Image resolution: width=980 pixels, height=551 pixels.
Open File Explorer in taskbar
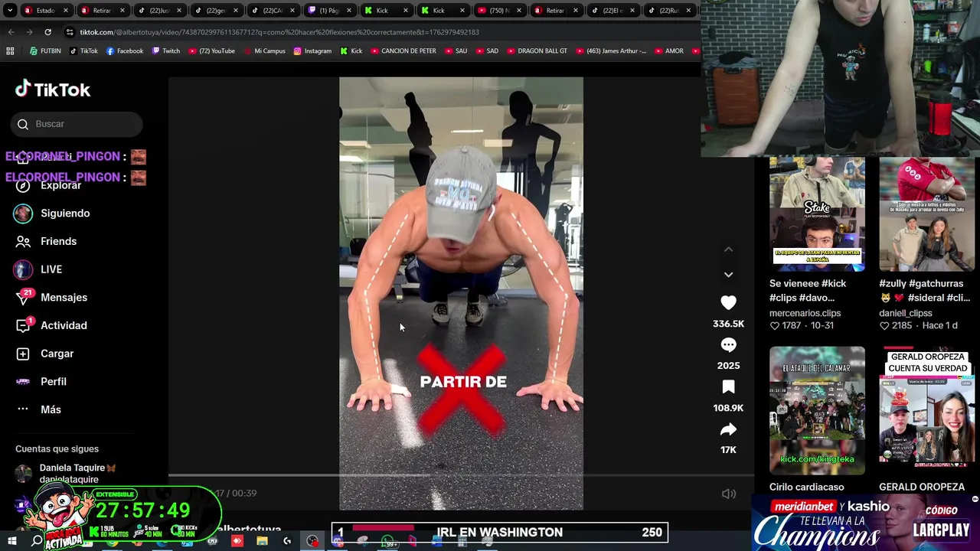tap(262, 541)
